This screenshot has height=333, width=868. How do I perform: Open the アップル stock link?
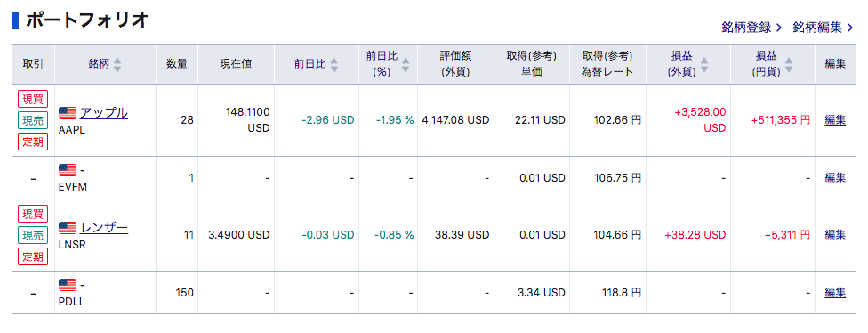(104, 113)
